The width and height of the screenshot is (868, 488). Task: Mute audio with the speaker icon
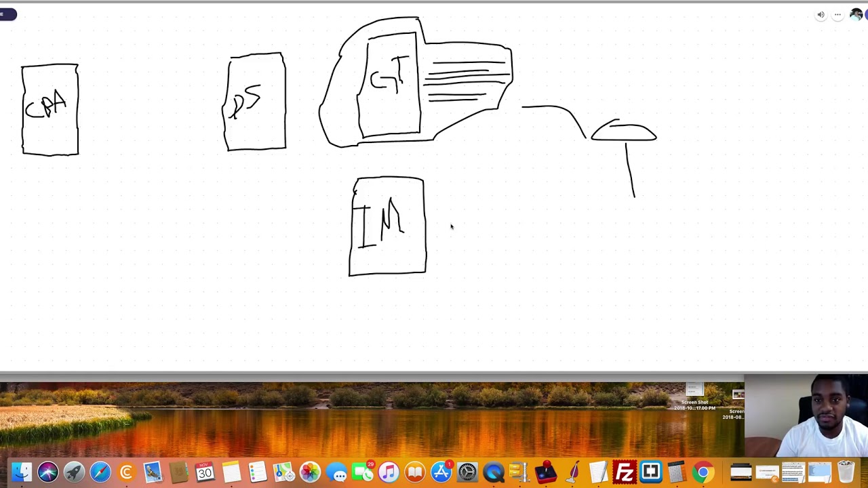[x=821, y=15]
